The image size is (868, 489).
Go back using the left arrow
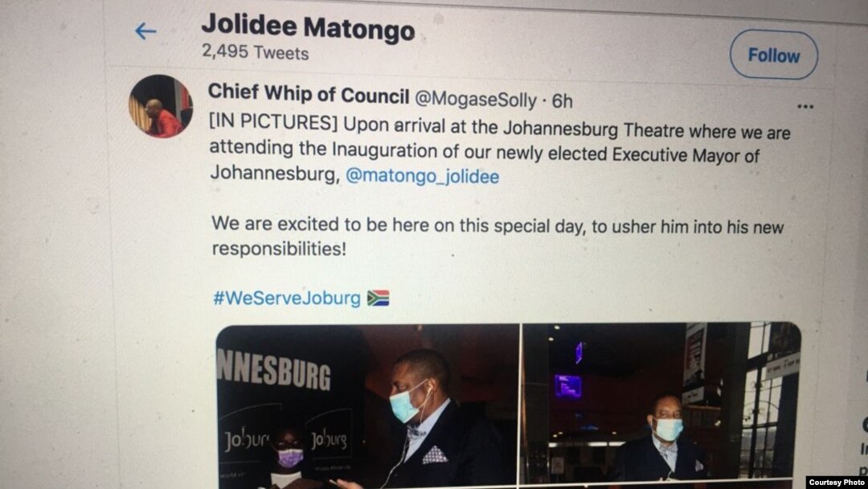pyautogui.click(x=145, y=31)
